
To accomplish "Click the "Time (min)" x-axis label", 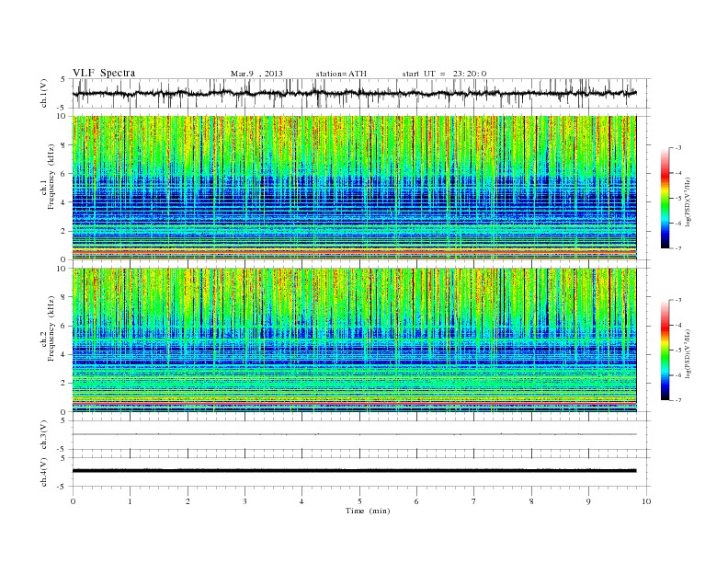I will (x=368, y=511).
